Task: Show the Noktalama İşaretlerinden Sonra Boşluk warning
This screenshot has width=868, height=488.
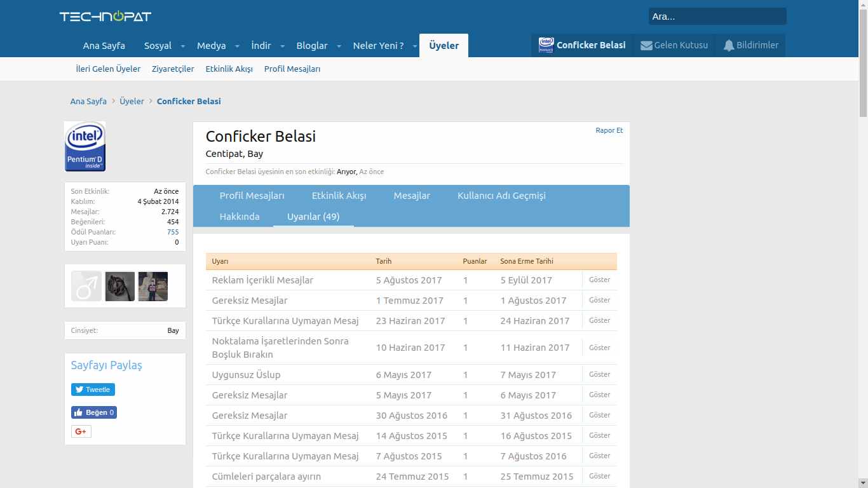Action: tap(599, 348)
